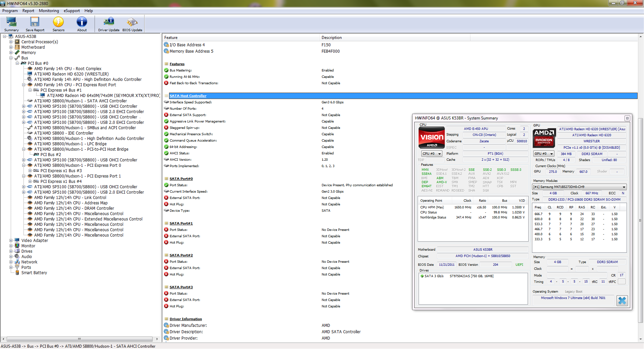Click the SATA Port#0 heading
The width and height of the screenshot is (644, 349).
coord(181,179)
